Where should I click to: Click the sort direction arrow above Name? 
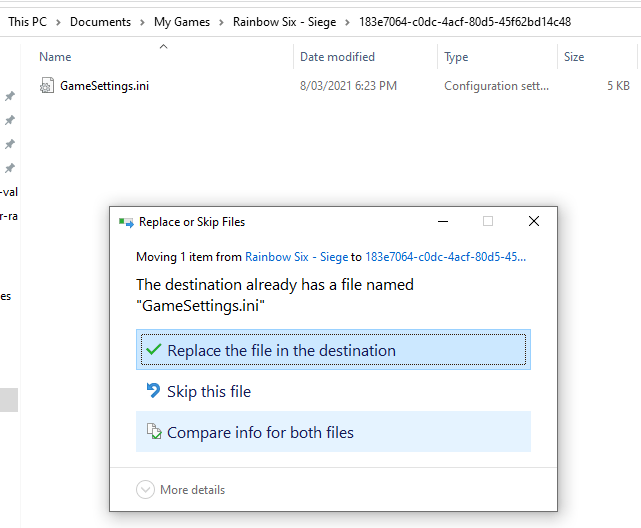164,46
